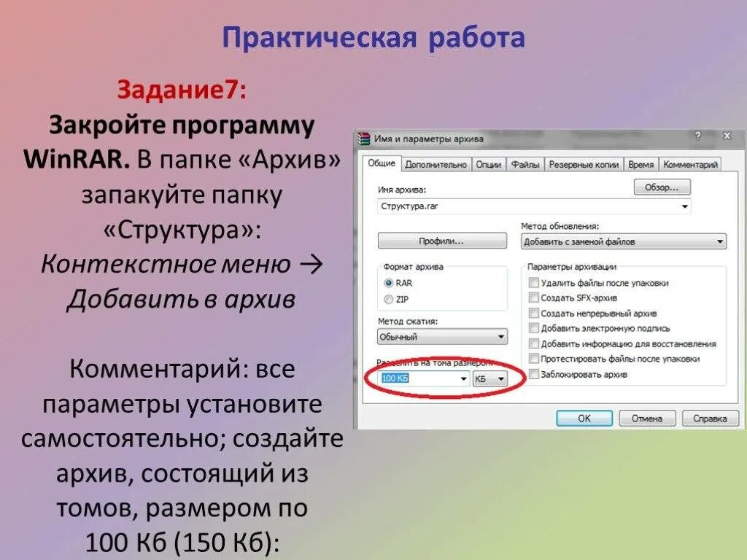Switch to the Общие tab
The image size is (747, 560).
[381, 163]
